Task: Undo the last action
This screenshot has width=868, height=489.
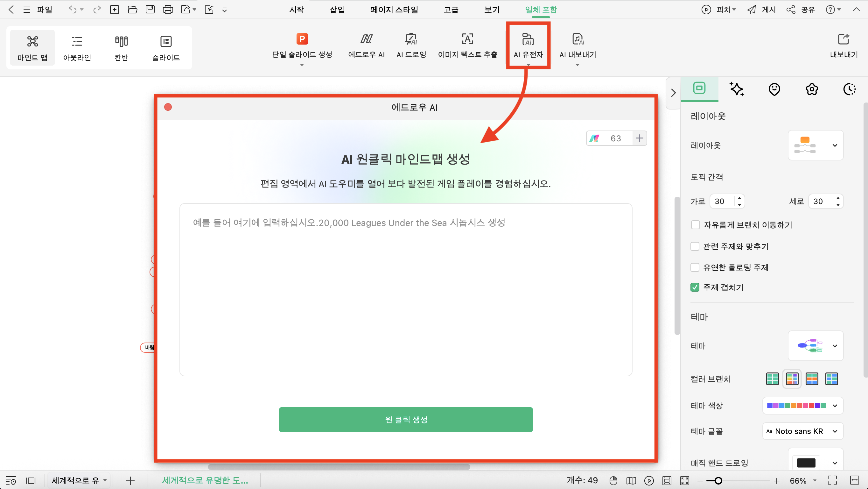Action: [73, 10]
